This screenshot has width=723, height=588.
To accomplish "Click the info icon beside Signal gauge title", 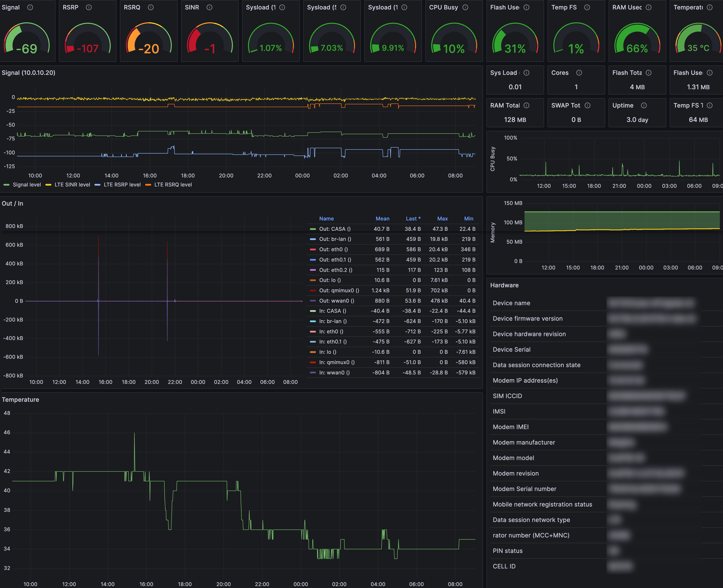I will pos(30,8).
